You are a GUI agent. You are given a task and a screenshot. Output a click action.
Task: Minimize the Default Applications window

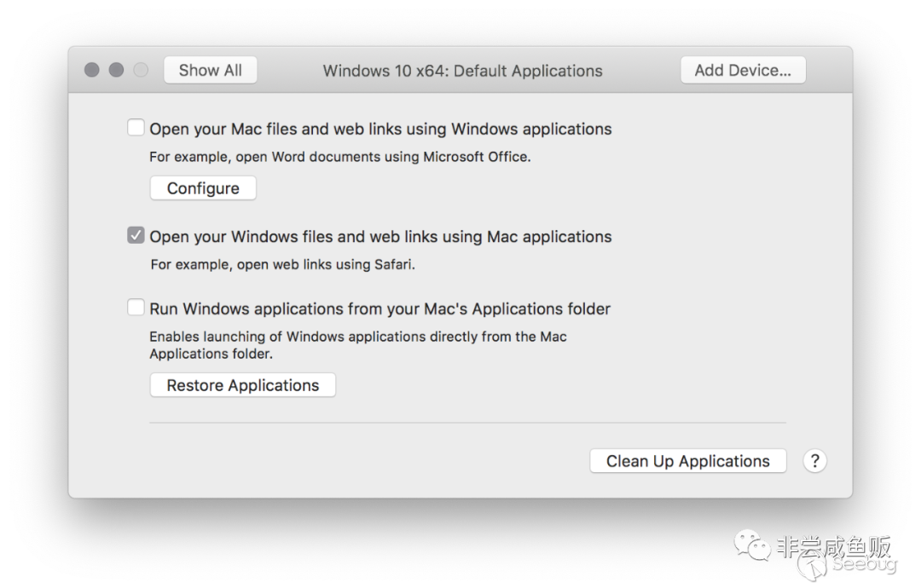click(116, 70)
